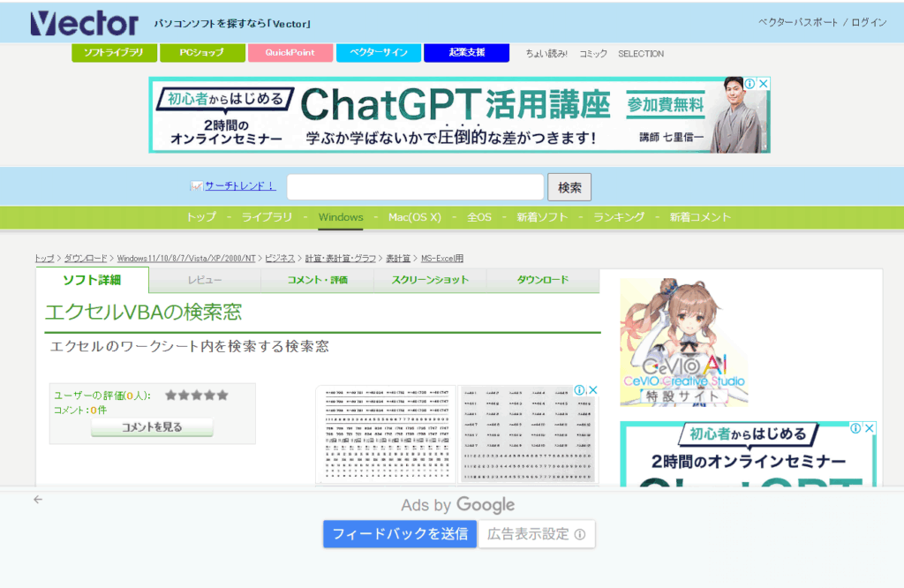The image size is (904, 588).
Task: Close the top ChatGPT banner ad
Action: (764, 84)
